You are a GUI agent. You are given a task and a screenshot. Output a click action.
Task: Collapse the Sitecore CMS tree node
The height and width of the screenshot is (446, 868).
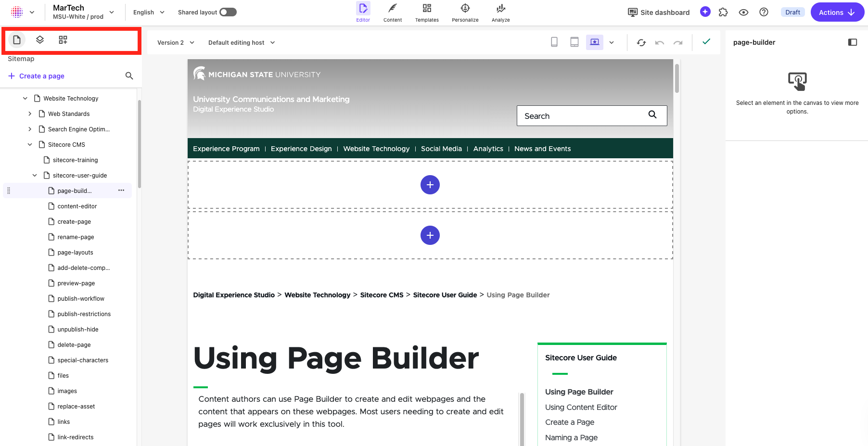coord(30,144)
